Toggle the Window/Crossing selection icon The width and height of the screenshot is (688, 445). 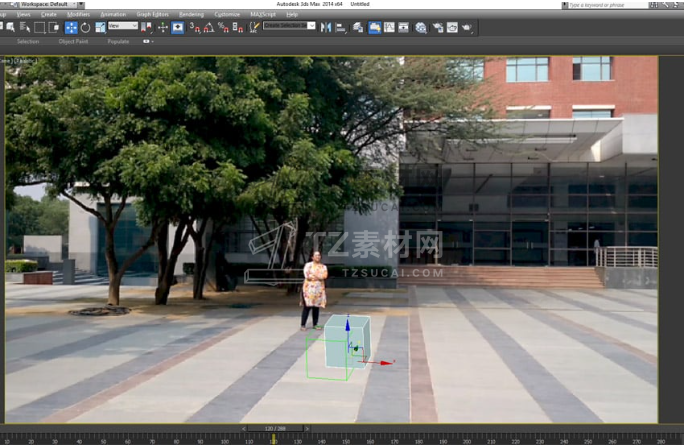click(x=54, y=28)
